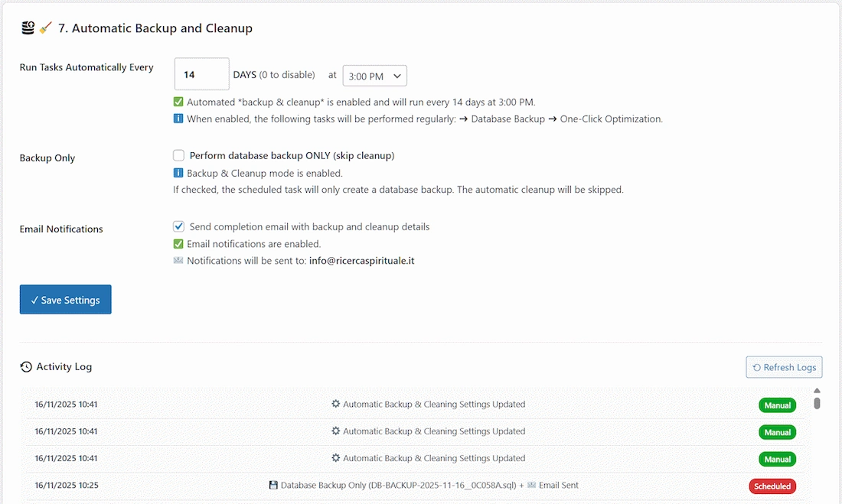
Task: Click the blue info icon about regularly performed tasks
Action: [180, 118]
